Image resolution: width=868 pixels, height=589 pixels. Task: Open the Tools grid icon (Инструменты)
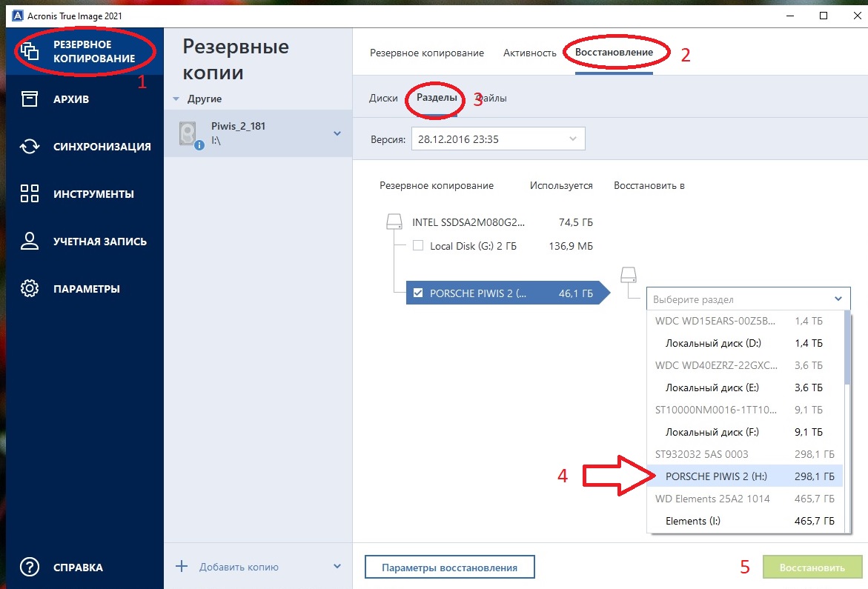click(30, 194)
